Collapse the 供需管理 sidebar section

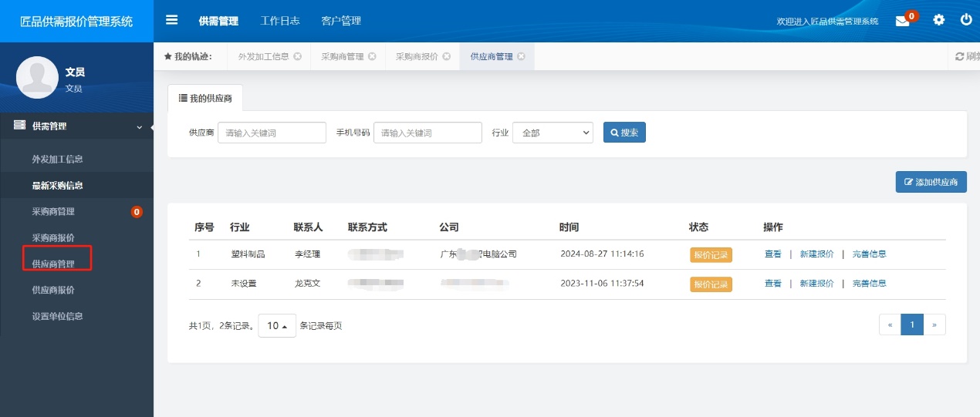click(76, 126)
